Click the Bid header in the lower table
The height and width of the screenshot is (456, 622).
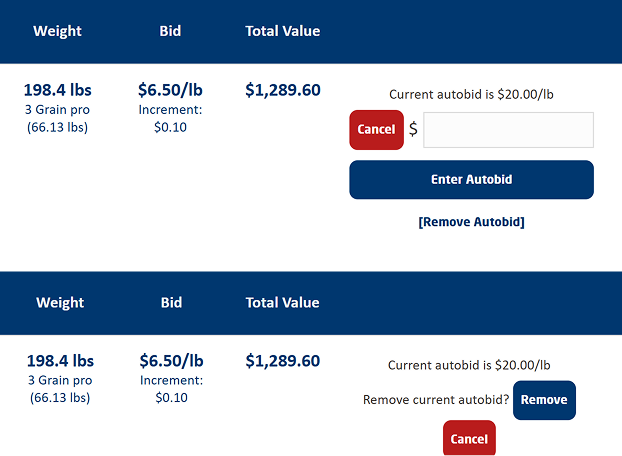tap(171, 303)
